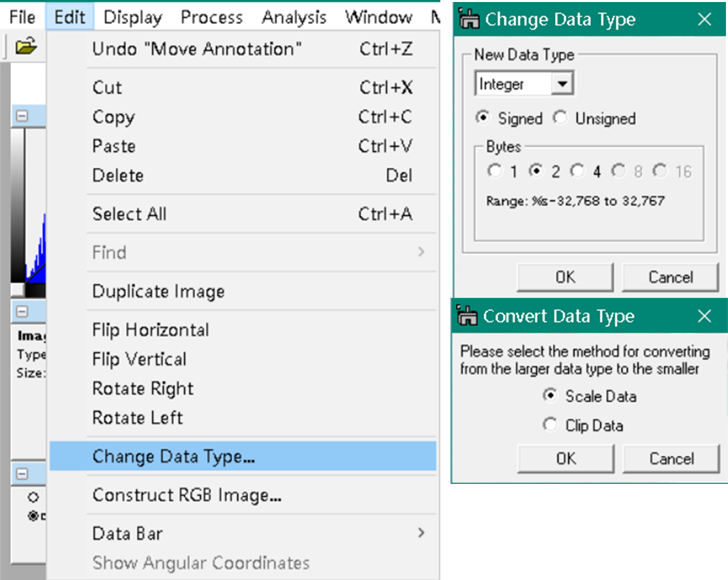The height and width of the screenshot is (580, 728).
Task: Close the Change Data Type dialog
Action: click(704, 19)
